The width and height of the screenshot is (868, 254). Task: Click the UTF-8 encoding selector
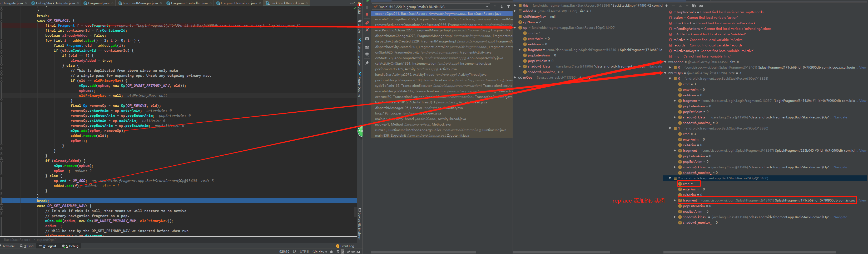point(304,251)
